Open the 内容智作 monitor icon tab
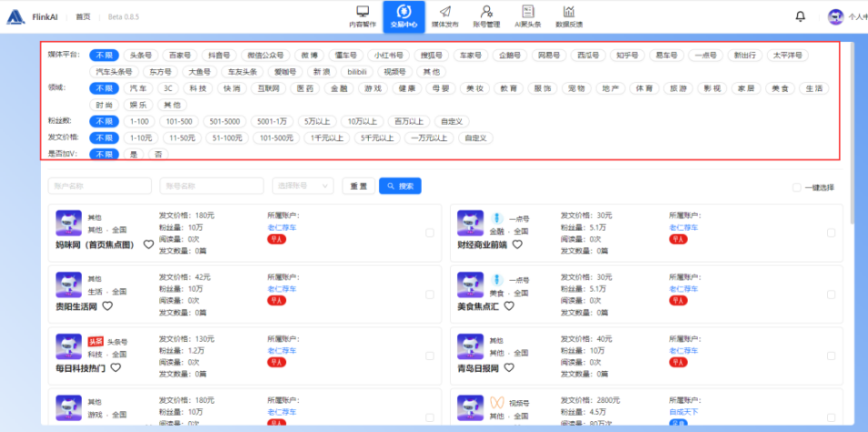This screenshot has height=432, width=868. [363, 16]
